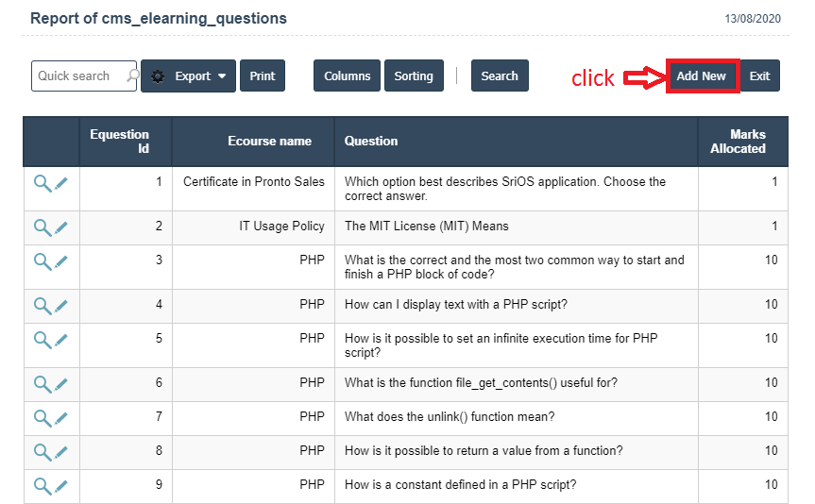
Task: Sort by Ecourse name column header
Action: click(x=269, y=142)
